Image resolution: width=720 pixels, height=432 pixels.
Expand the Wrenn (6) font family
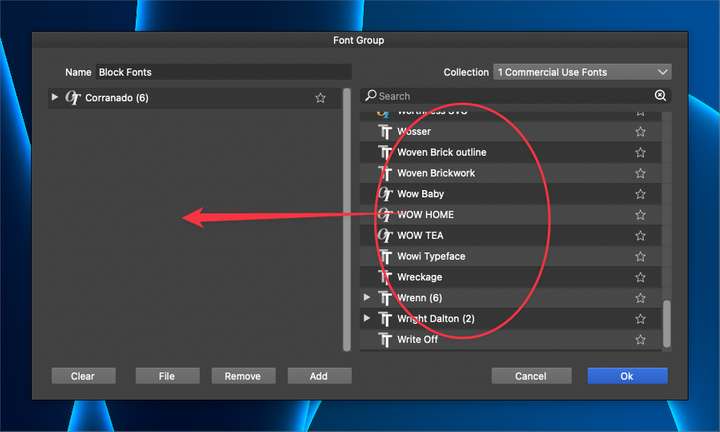click(366, 297)
